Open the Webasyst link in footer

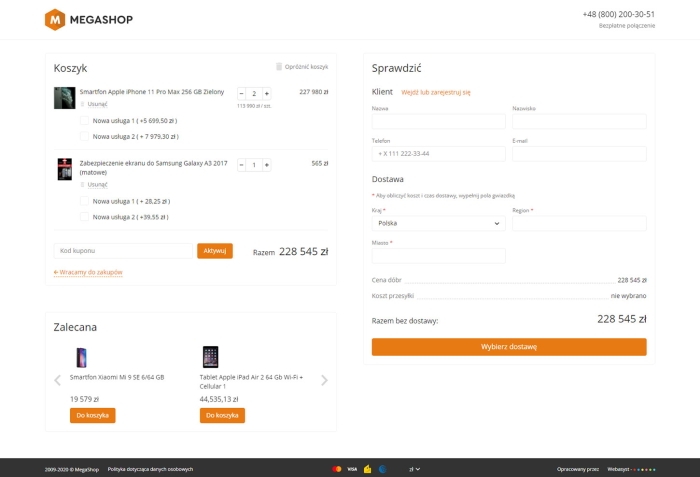[x=631, y=469]
